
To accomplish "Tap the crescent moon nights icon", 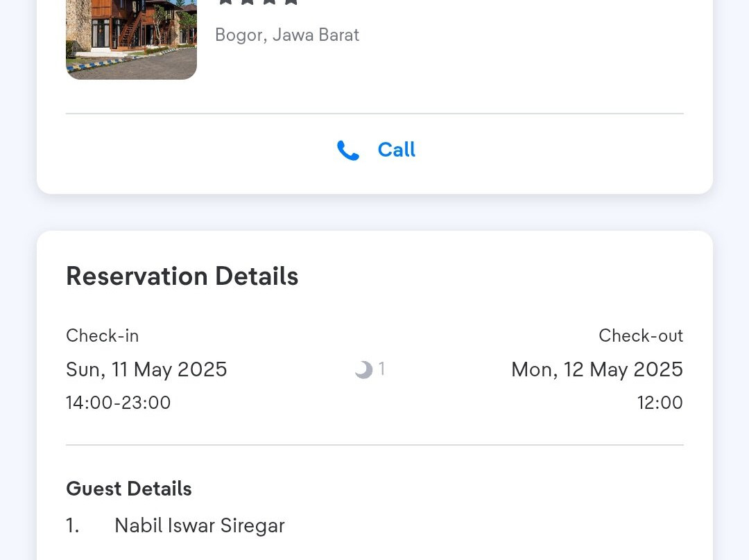I will point(363,369).
